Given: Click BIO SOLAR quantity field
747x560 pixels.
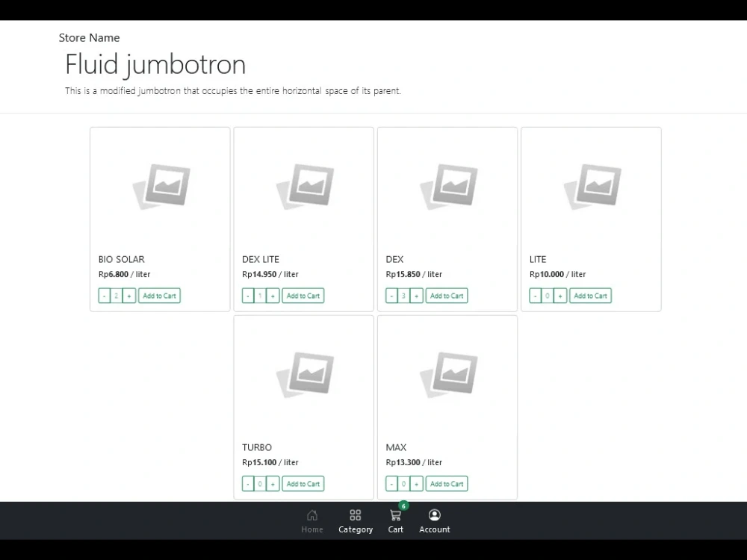Looking at the screenshot, I should click(117, 296).
